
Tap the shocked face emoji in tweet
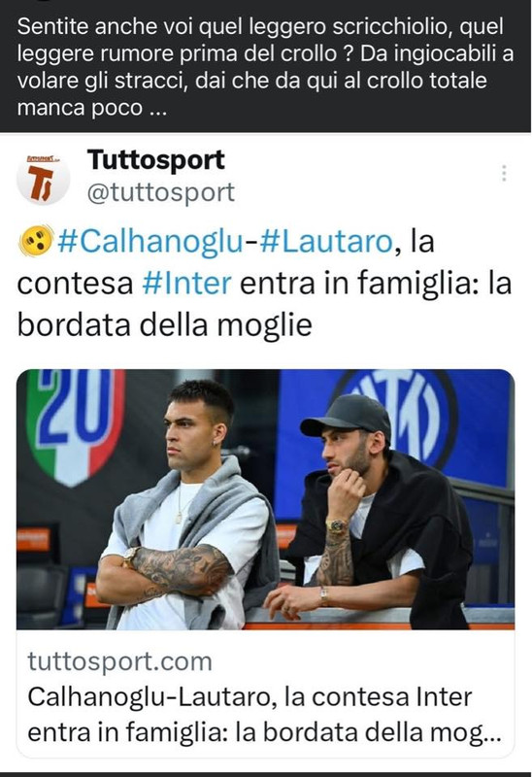click(36, 241)
